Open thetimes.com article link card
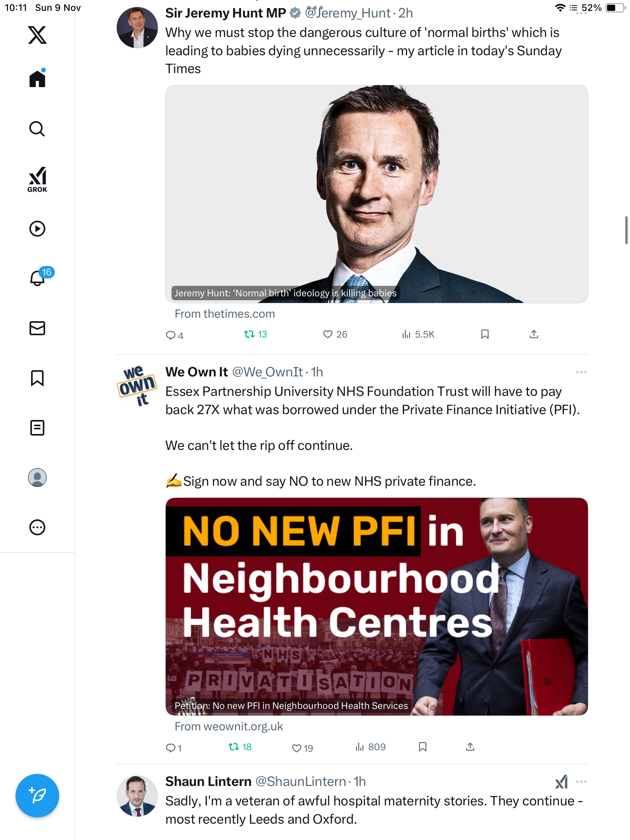Screen dimensions: 630x840 coord(376,194)
